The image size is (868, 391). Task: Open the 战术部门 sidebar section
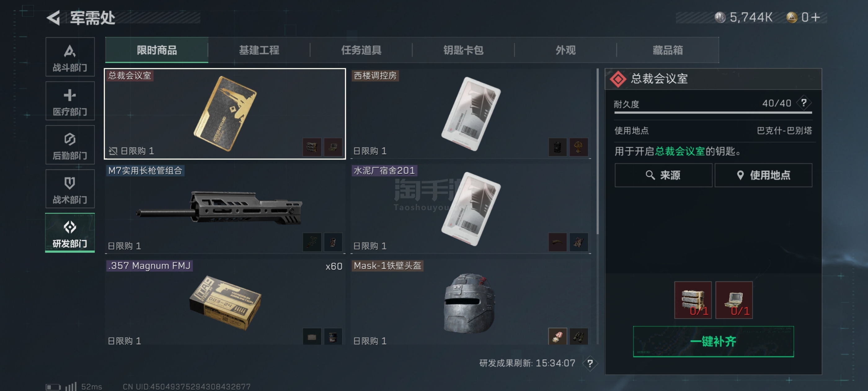[70, 189]
